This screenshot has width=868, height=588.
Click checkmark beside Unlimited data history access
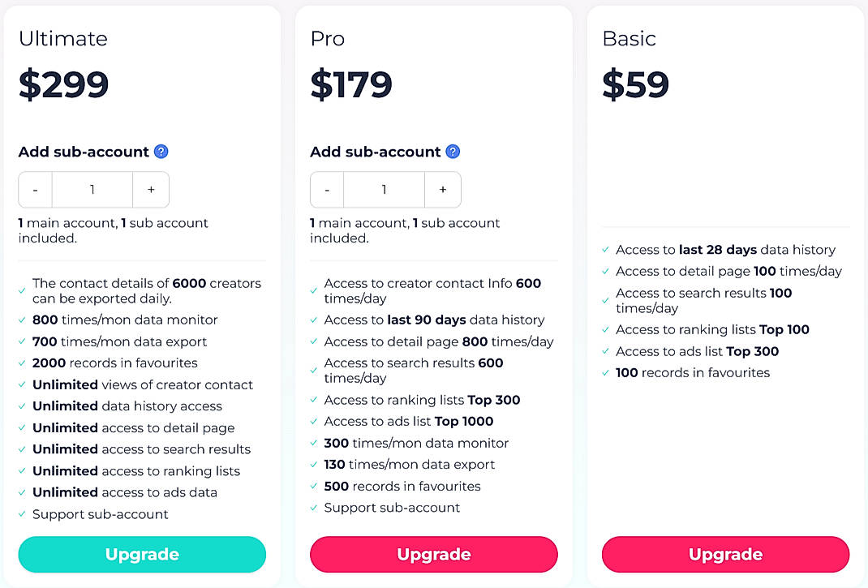[x=22, y=406]
